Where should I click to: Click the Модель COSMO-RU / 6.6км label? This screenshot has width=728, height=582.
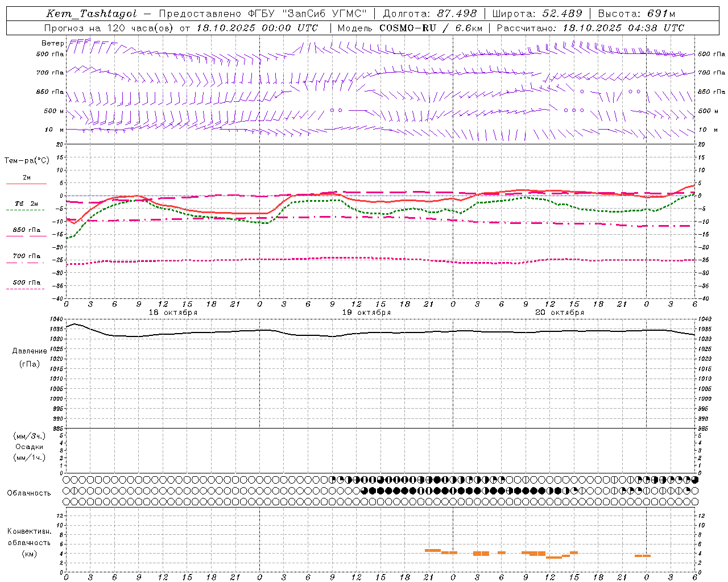pyautogui.click(x=409, y=28)
